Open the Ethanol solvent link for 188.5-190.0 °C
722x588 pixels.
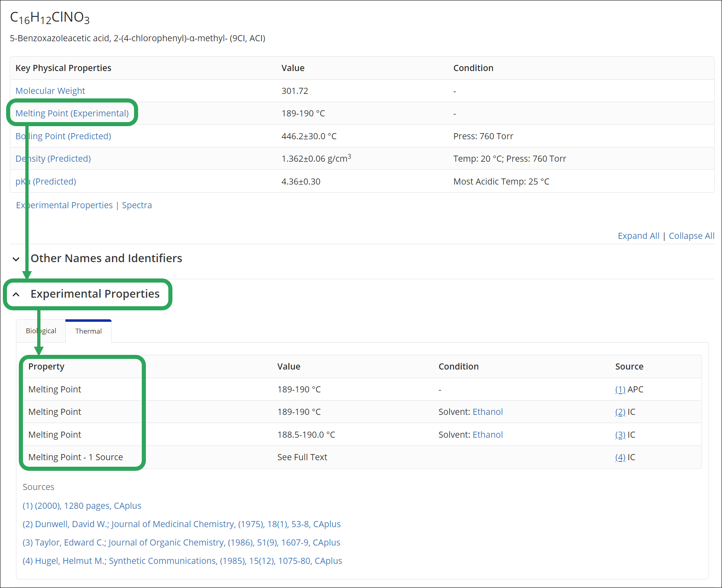coord(487,434)
